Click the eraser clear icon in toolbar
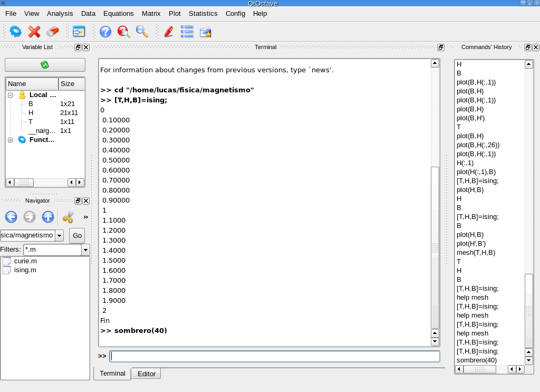 (x=53, y=32)
